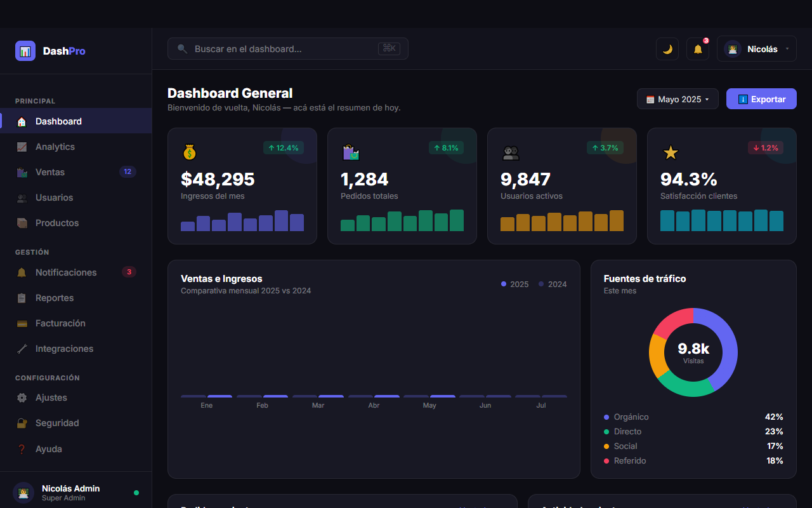Image resolution: width=812 pixels, height=508 pixels.
Task: Click the Ventas sidebar icon
Action: pyautogui.click(x=22, y=172)
